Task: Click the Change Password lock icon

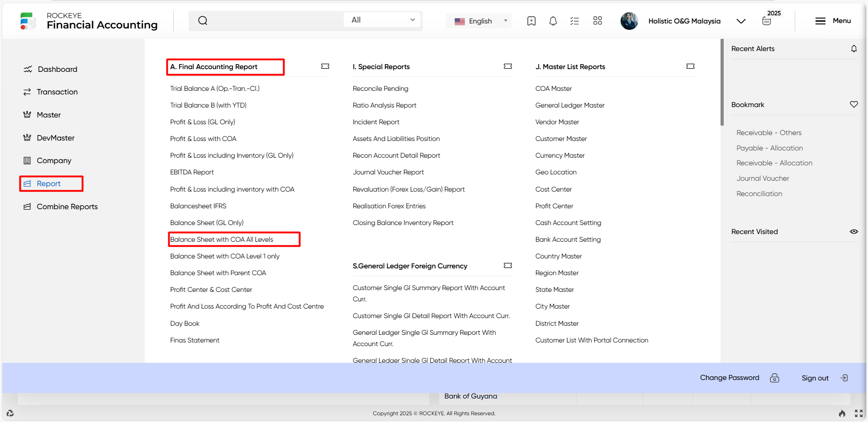Action: [x=774, y=378]
